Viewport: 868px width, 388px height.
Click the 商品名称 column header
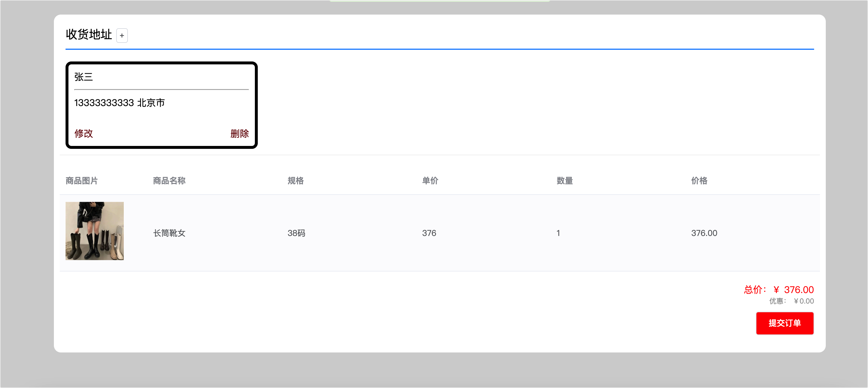click(169, 181)
